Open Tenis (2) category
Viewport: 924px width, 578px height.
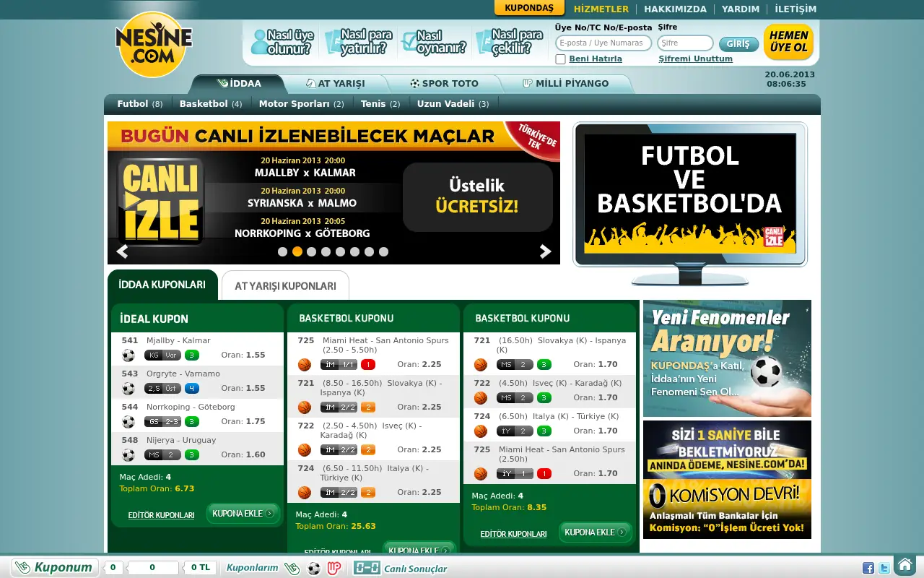point(380,104)
